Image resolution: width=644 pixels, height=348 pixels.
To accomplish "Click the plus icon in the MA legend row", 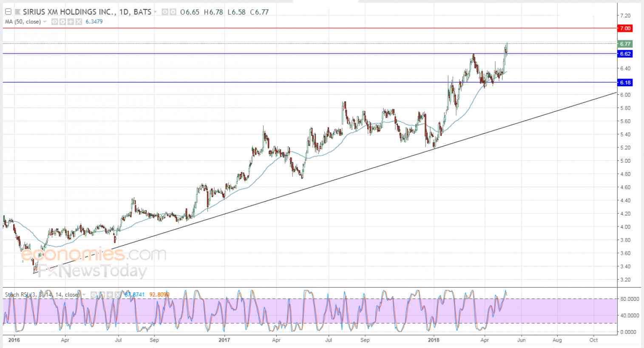I will tap(71, 22).
